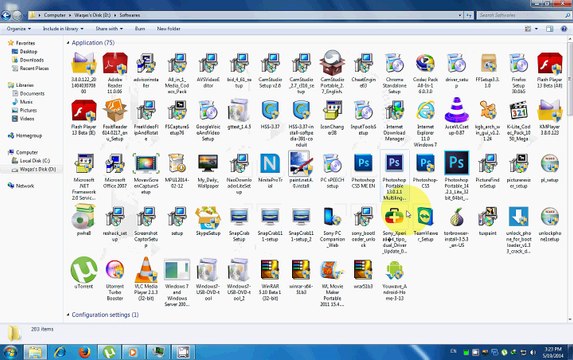Select the Windows 7 and Server thumbnail
Viewport: 573px width, 360px height.
(x=177, y=270)
